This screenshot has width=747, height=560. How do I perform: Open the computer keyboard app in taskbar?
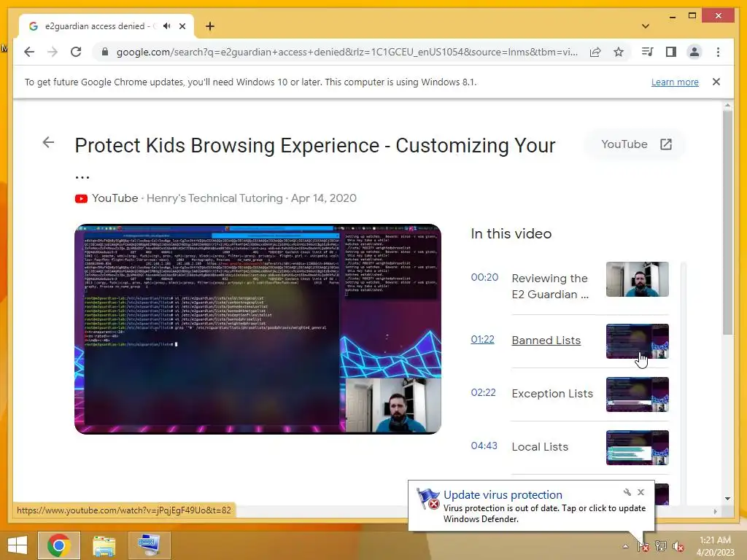pyautogui.click(x=149, y=545)
